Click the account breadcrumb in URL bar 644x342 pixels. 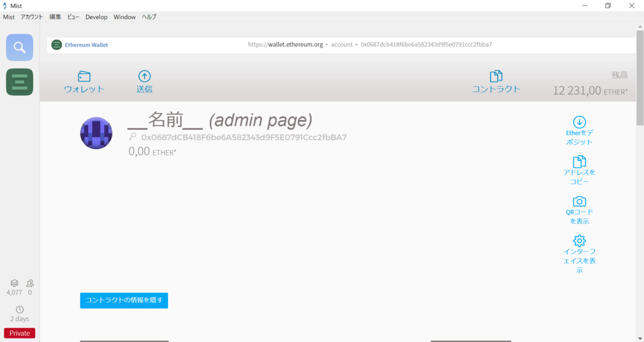[341, 45]
